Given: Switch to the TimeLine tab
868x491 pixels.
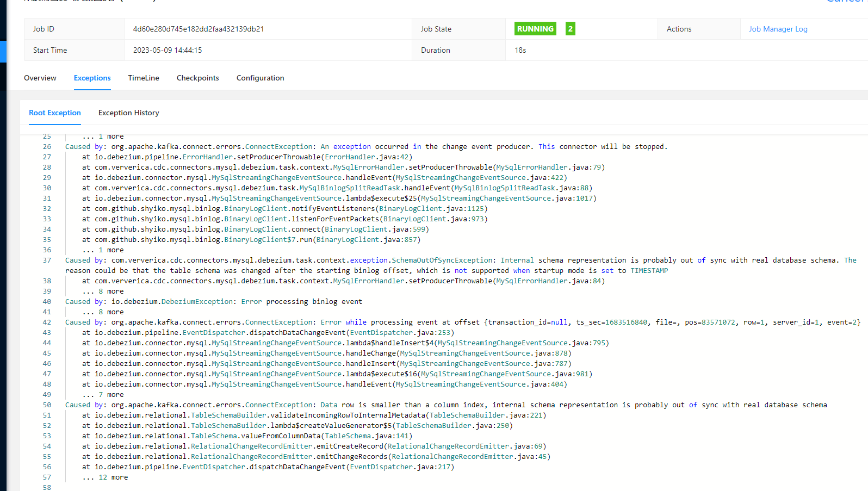Looking at the screenshot, I should pos(144,78).
